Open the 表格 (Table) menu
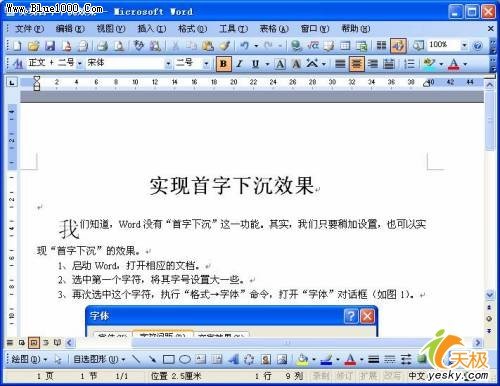 [274, 29]
